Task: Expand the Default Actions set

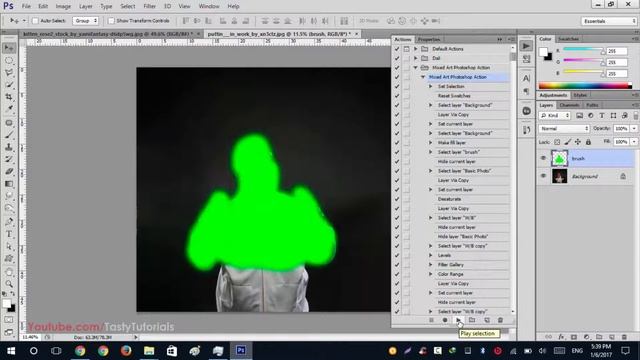Action: (x=416, y=49)
